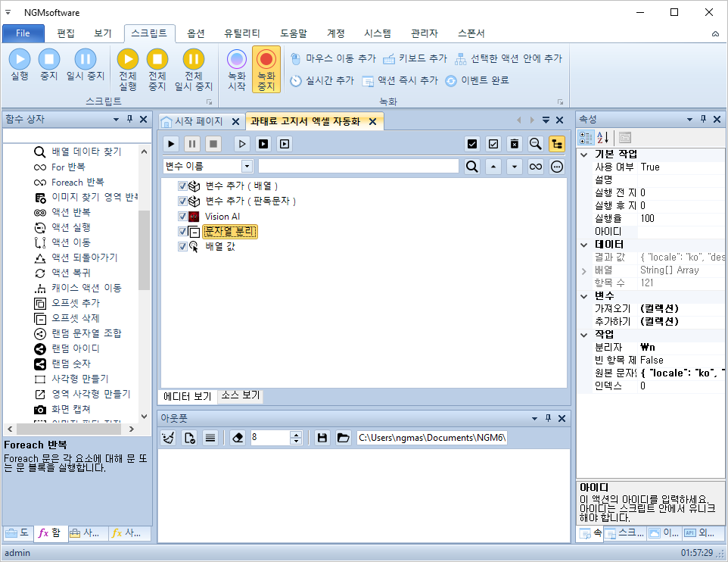The width and height of the screenshot is (728, 562).
Task: Click the 일시 중지 (Pause) script button
Action: click(x=86, y=64)
